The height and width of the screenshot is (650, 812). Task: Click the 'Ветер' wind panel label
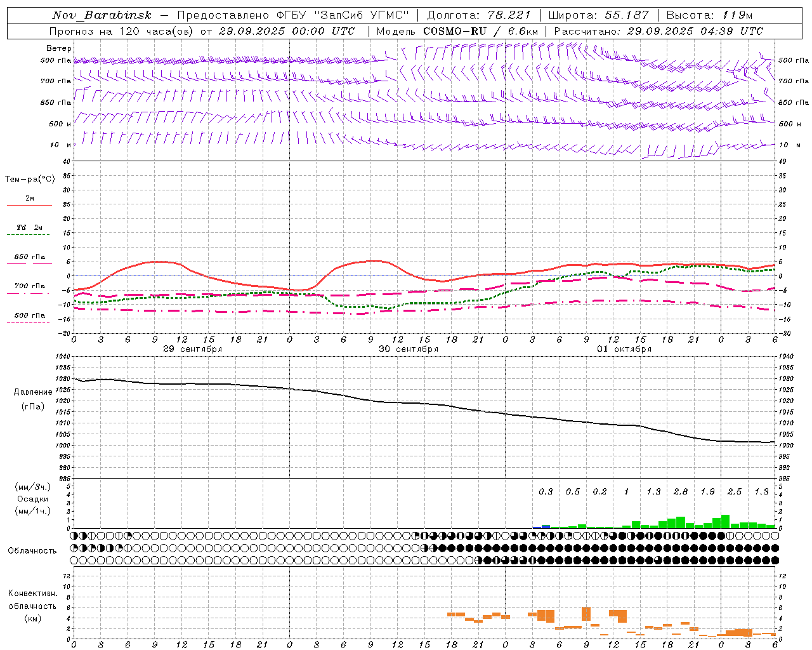[x=59, y=48]
